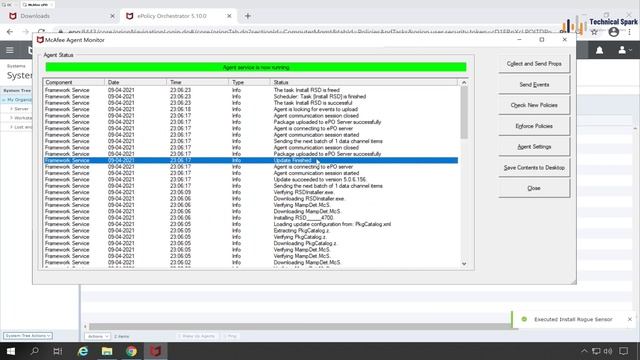Sort log by Status column header
This screenshot has height=360, width=640.
click(x=364, y=82)
